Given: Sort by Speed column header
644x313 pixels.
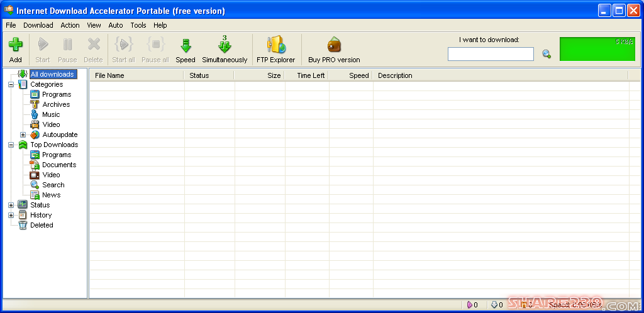Looking at the screenshot, I should (350, 75).
